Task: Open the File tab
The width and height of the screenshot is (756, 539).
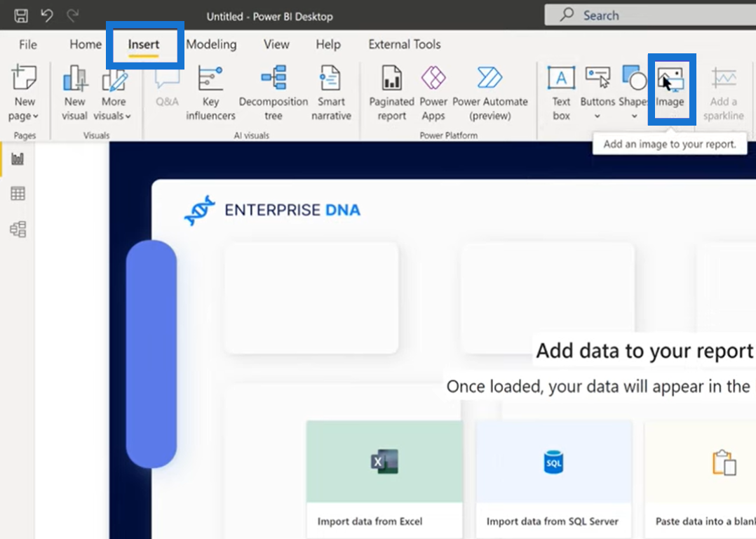Action: coord(28,44)
